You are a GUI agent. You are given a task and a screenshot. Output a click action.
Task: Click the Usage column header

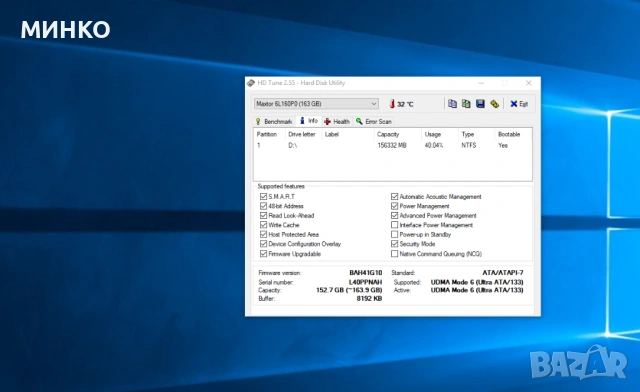click(x=433, y=134)
